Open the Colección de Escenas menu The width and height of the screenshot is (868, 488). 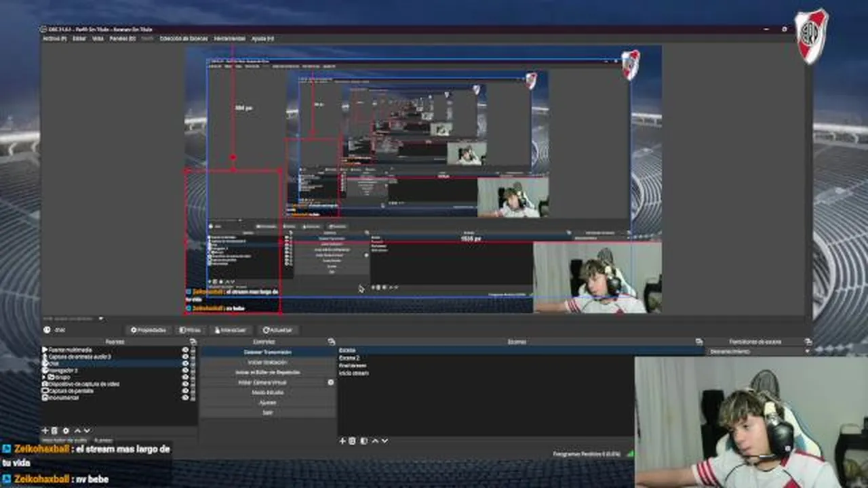pos(184,39)
